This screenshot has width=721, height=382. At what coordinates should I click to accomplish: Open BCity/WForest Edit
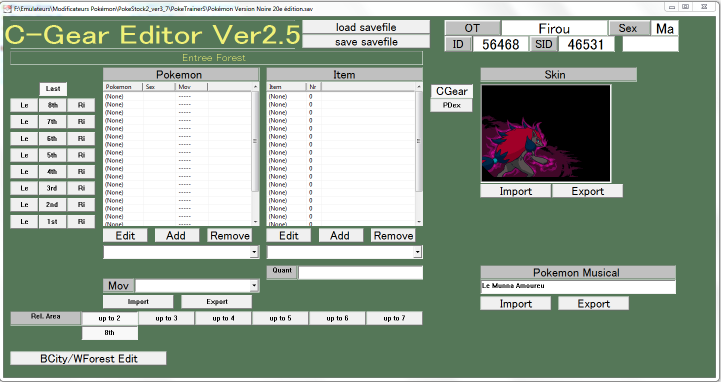[88, 359]
